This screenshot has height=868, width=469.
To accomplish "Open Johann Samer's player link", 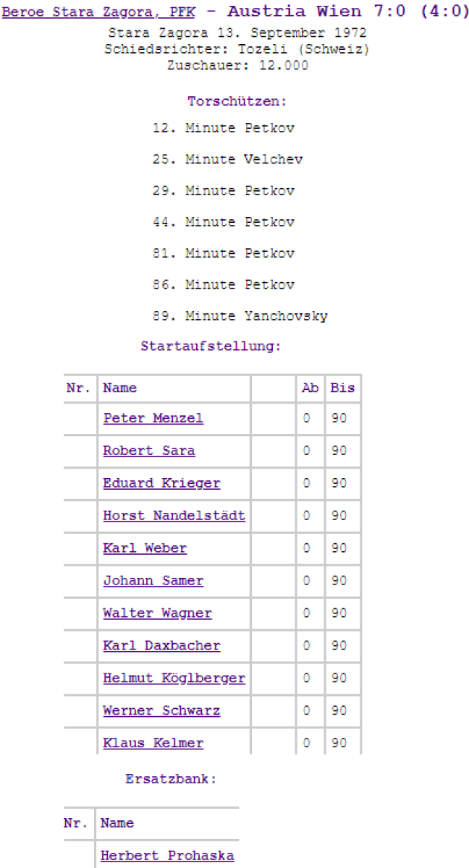I will pos(153,581).
